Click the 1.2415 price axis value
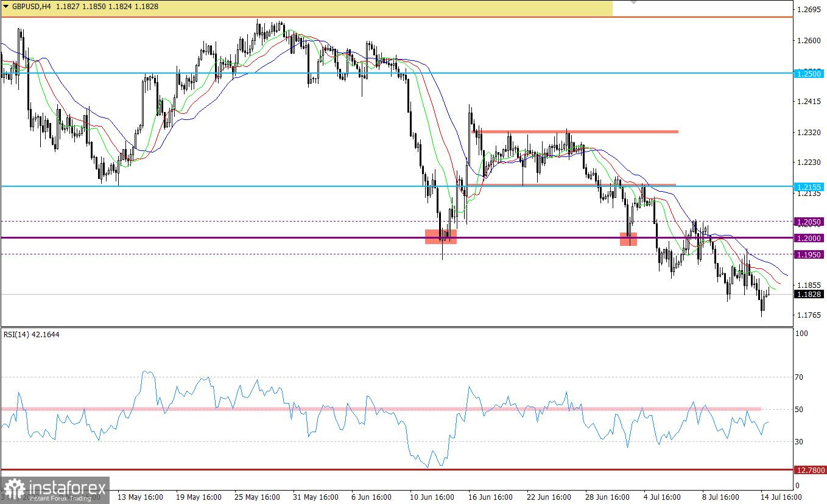827x504 pixels. (810, 102)
